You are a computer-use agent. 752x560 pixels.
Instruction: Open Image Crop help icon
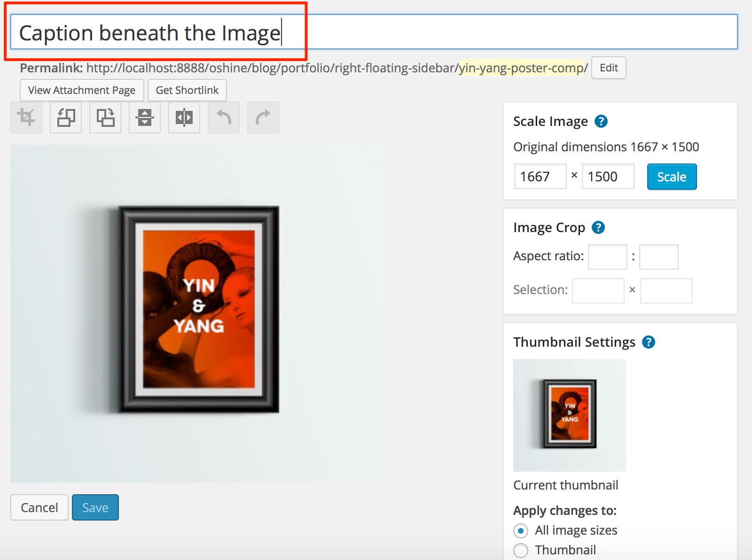(598, 228)
